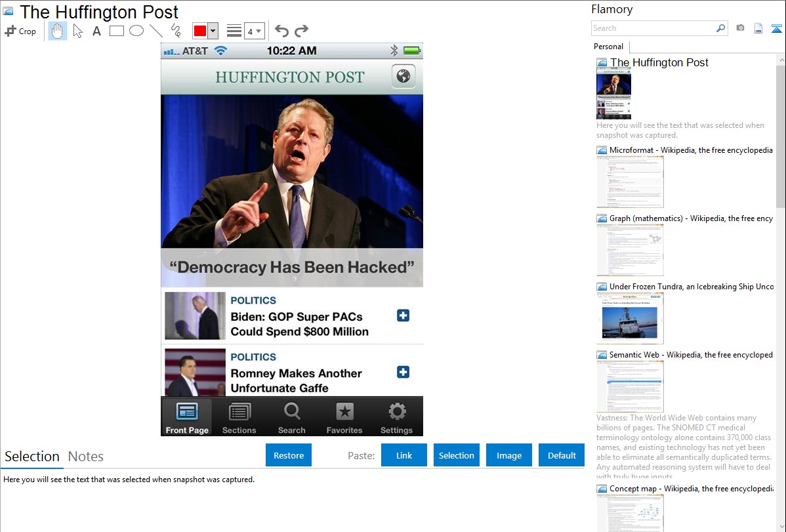Open The Huffington Post snapshot thumbnail

coord(613,94)
